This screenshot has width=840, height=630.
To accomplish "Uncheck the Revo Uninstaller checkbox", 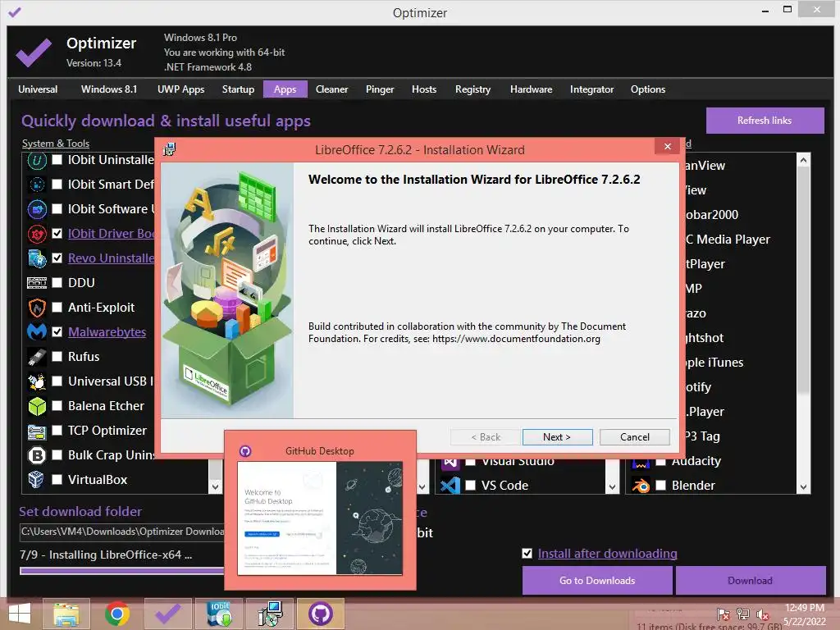I will click(57, 258).
